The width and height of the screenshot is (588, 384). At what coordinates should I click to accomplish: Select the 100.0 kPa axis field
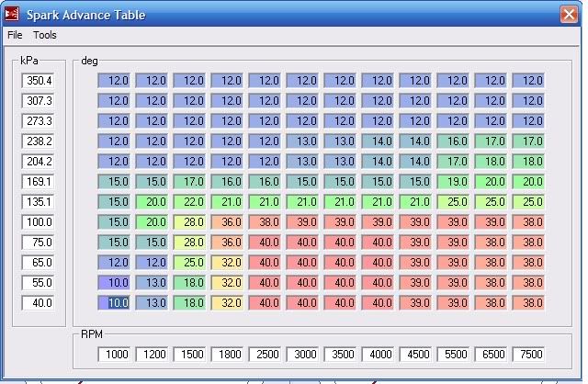[x=39, y=222]
